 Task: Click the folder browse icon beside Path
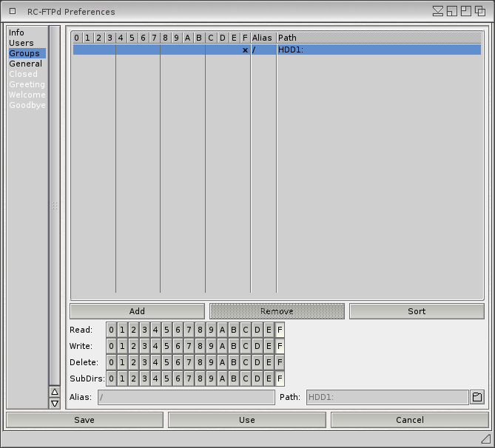click(477, 398)
